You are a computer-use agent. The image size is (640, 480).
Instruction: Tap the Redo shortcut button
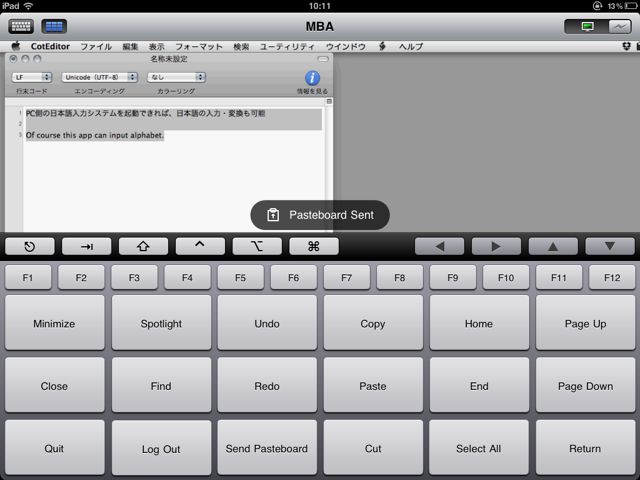pyautogui.click(x=267, y=386)
